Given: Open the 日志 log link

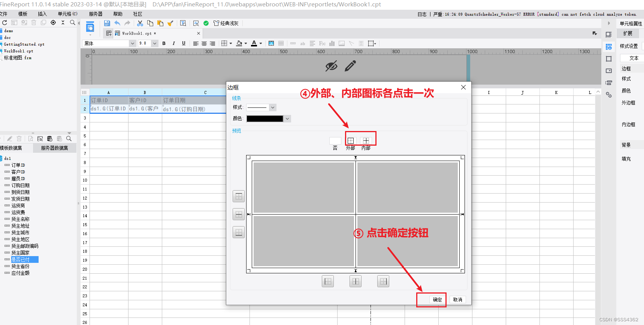Looking at the screenshot, I should coord(422,14).
